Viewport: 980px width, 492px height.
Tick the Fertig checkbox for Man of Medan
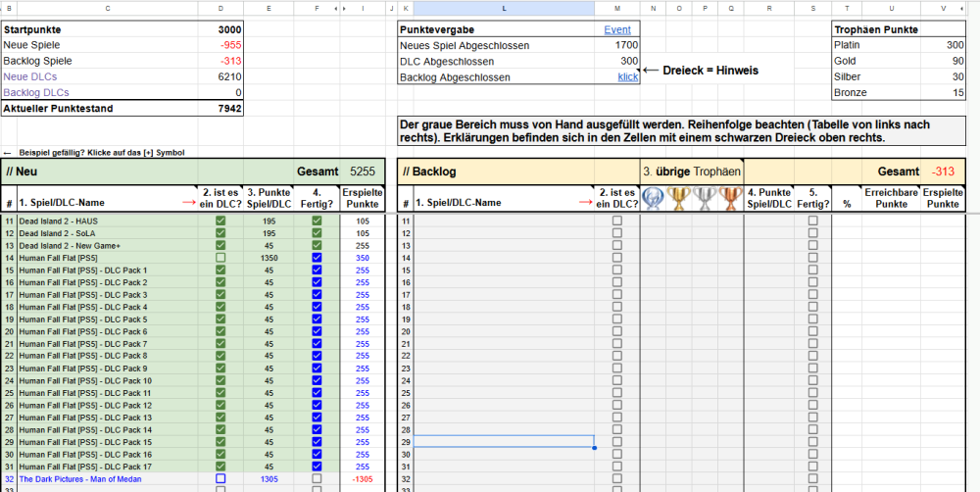317,479
